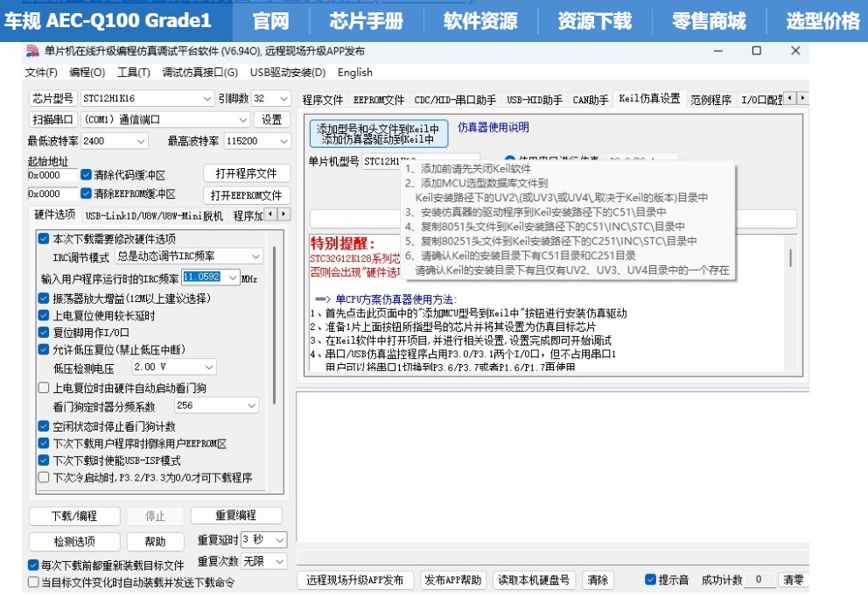868x597 pixels.
Task: Toggle 允许低压复位(禁止低压中断) checkbox
Action: coord(44,349)
